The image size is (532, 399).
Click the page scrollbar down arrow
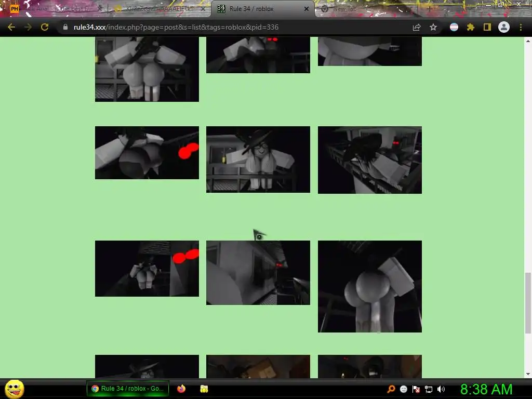[528, 374]
